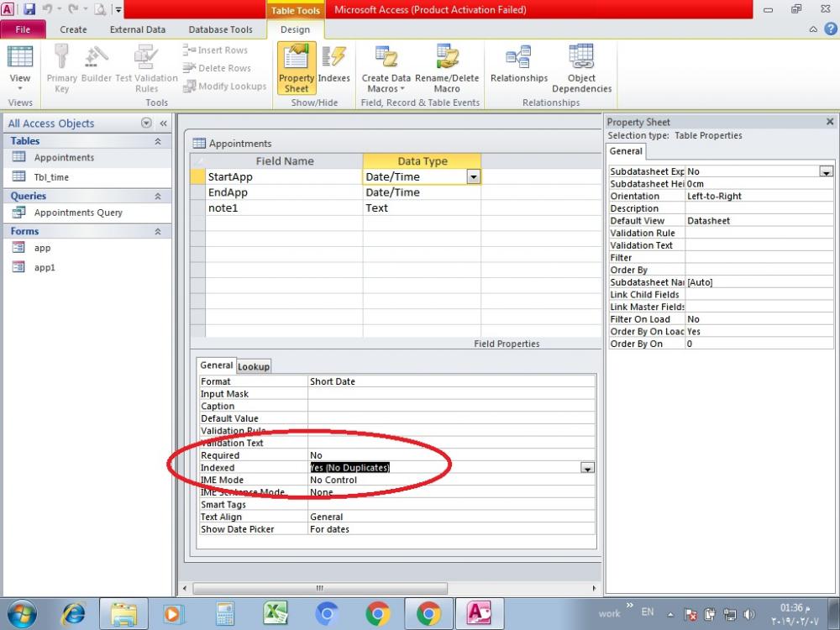Open Customize Quick Access Toolbar dropdown
Screen dimensions: 840x630
pyautogui.click(x=118, y=9)
